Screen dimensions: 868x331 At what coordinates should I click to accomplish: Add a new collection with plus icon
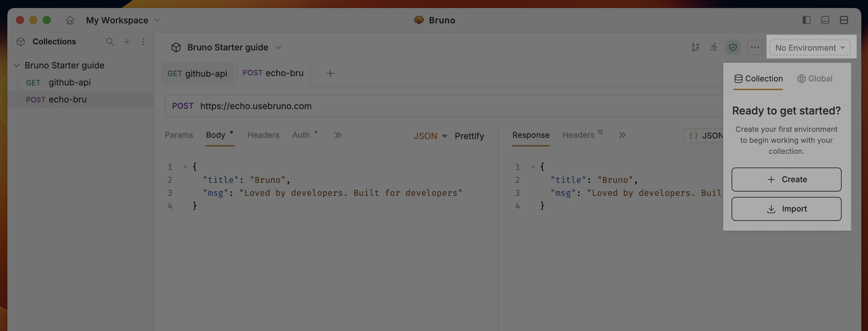(127, 41)
